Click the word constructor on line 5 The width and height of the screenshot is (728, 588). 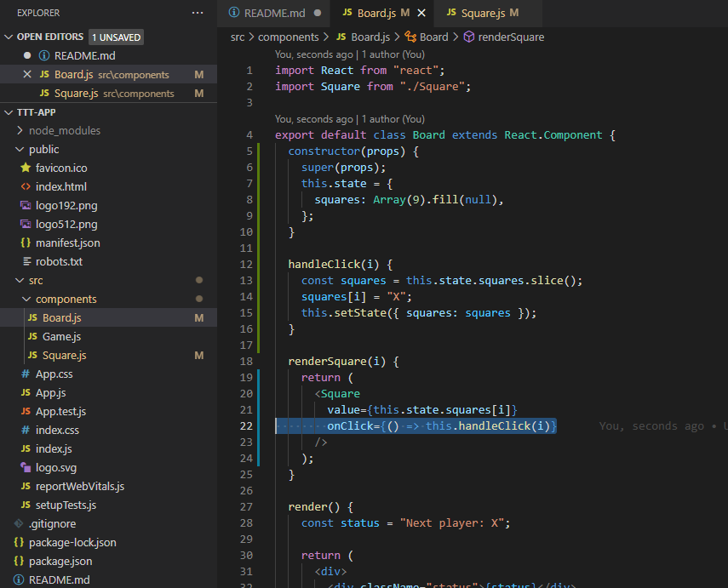pyautogui.click(x=324, y=151)
